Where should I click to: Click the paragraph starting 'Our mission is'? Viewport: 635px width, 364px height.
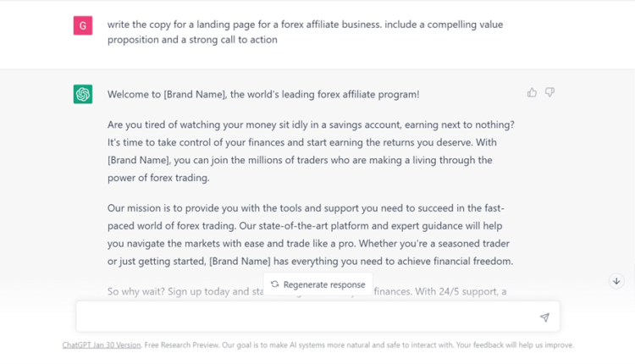[310, 234]
